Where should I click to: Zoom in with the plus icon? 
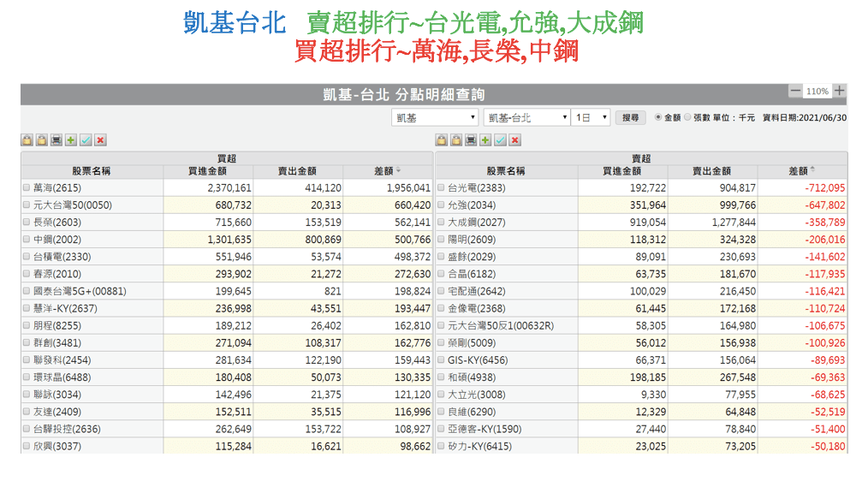pyautogui.click(x=840, y=91)
